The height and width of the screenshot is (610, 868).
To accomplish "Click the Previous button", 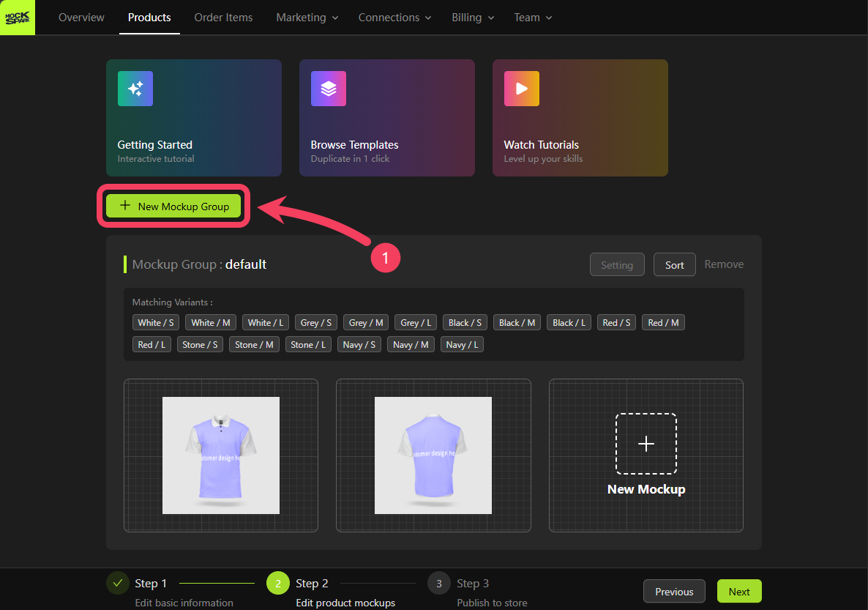I will point(674,591).
